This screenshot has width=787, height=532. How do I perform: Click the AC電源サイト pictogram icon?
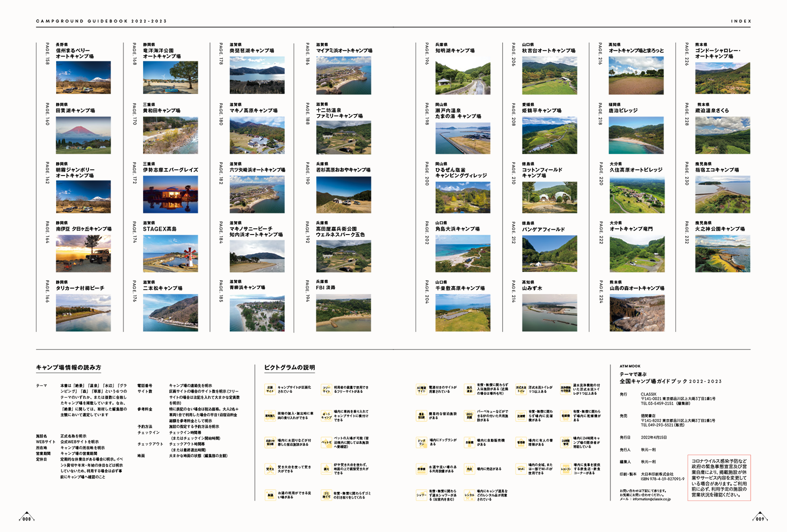click(421, 389)
